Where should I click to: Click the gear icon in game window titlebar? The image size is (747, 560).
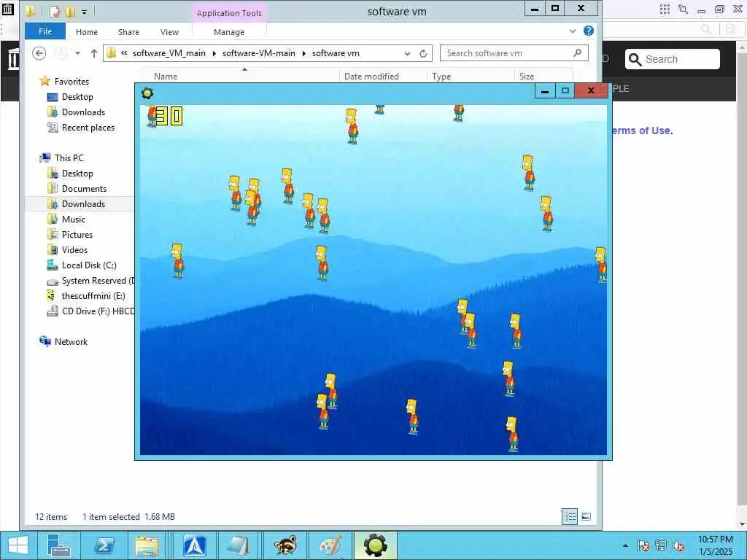147,93
